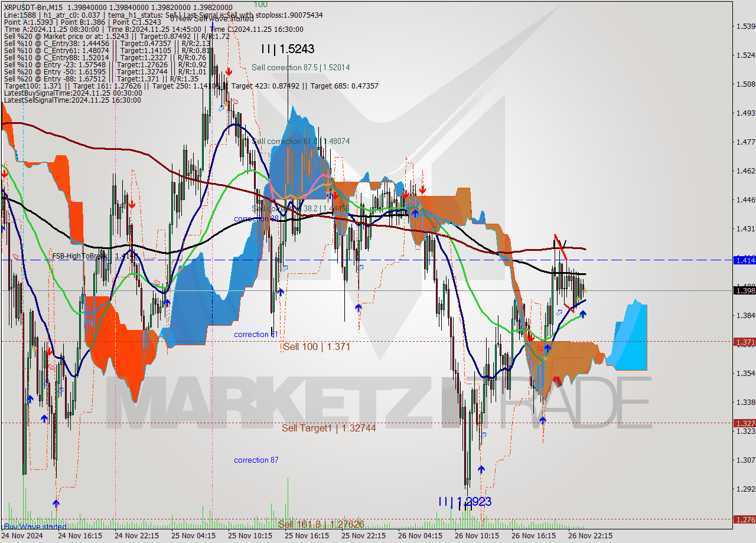Select the '25 Nov 16:15' time axis label
The width and height of the screenshot is (756, 543).
pos(307,536)
